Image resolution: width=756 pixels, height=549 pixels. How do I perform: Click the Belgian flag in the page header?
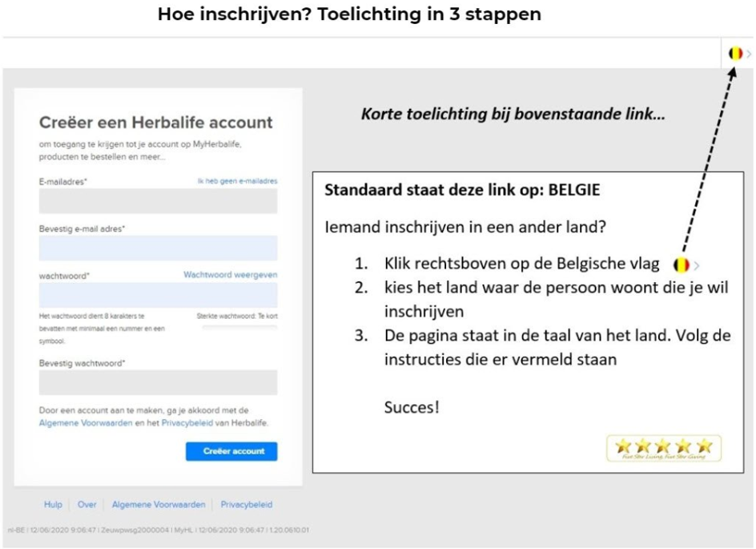point(735,54)
